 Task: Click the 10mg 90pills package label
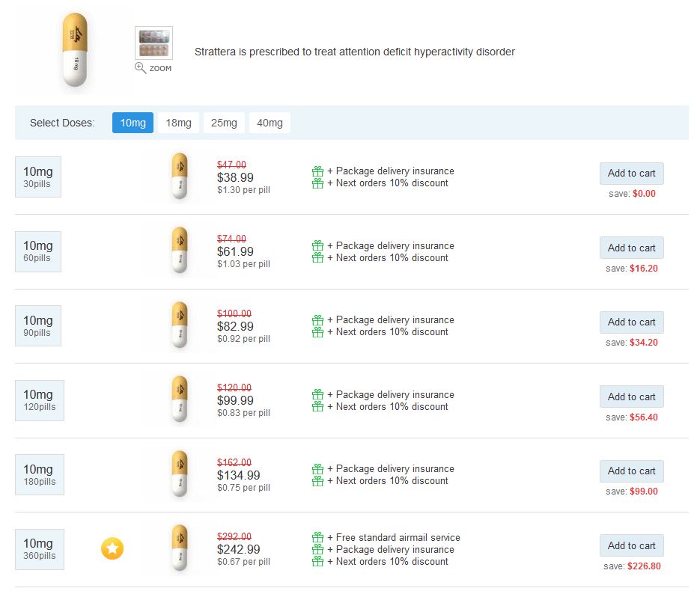(38, 326)
